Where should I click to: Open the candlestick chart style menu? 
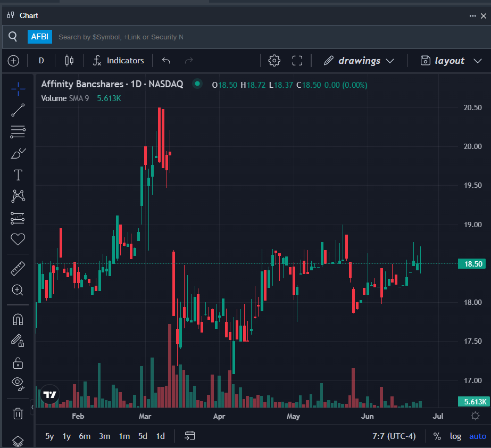pos(69,61)
